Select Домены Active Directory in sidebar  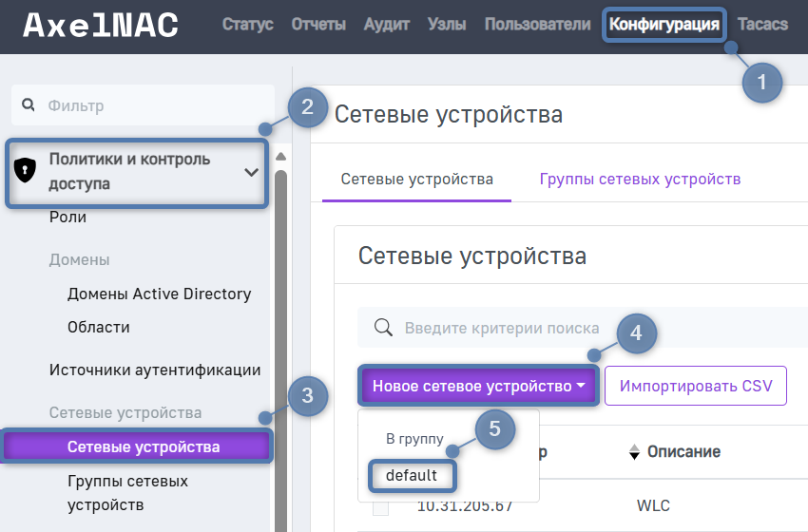[159, 294]
